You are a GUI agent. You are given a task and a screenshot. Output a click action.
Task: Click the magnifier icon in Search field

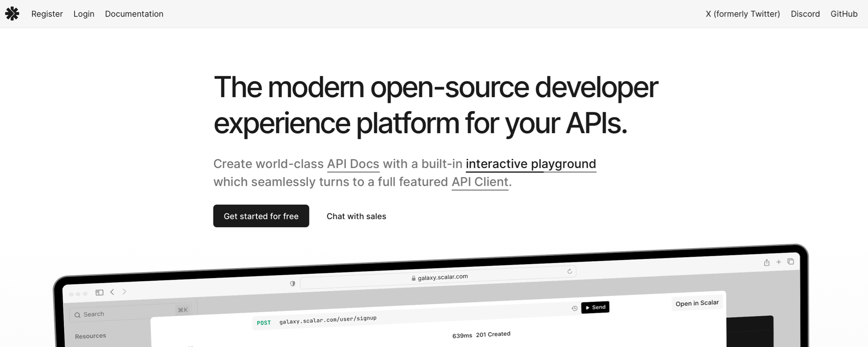point(77,315)
